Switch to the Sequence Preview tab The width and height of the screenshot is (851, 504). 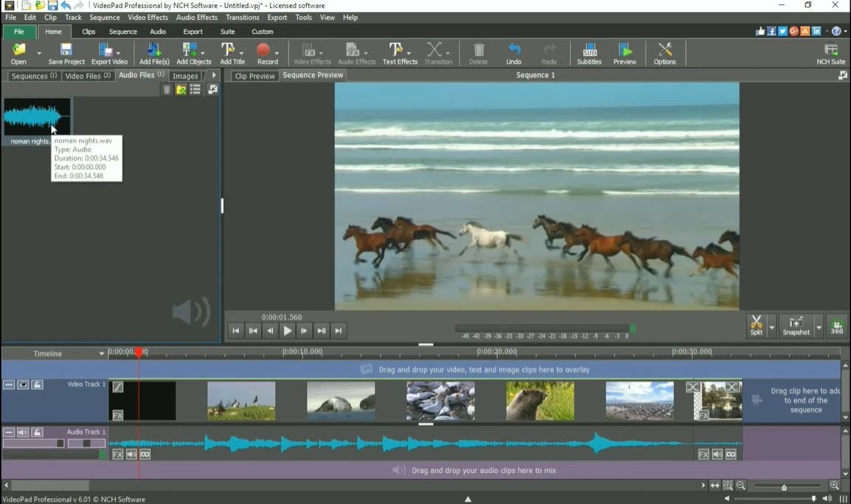pos(312,74)
